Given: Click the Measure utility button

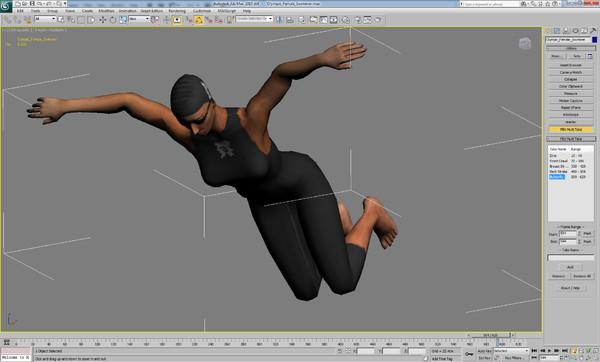Looking at the screenshot, I should [x=571, y=93].
